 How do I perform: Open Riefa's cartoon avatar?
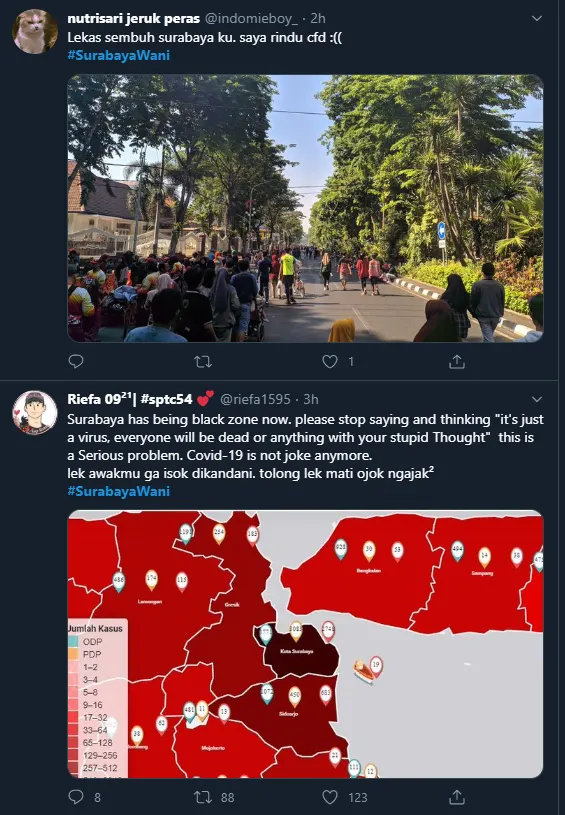tap(35, 413)
